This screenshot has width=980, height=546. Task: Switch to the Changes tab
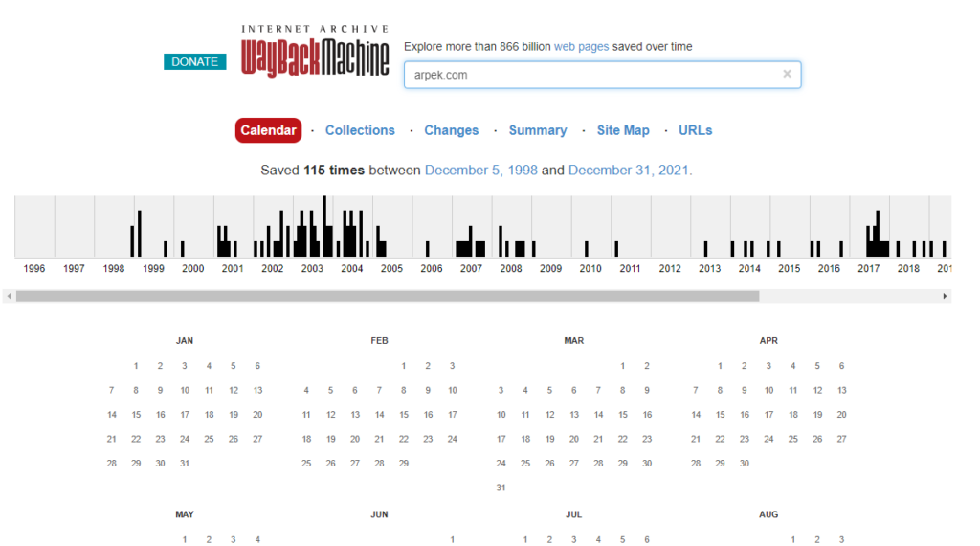click(x=451, y=130)
